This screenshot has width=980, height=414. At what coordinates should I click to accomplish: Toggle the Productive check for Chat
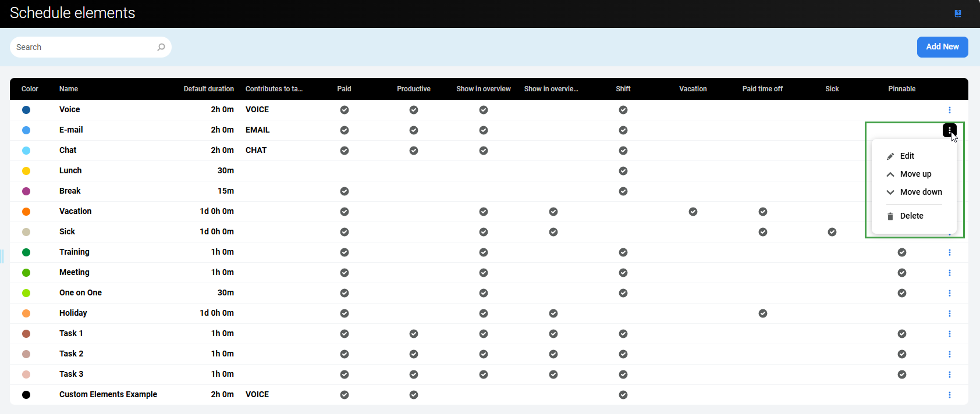click(x=414, y=151)
